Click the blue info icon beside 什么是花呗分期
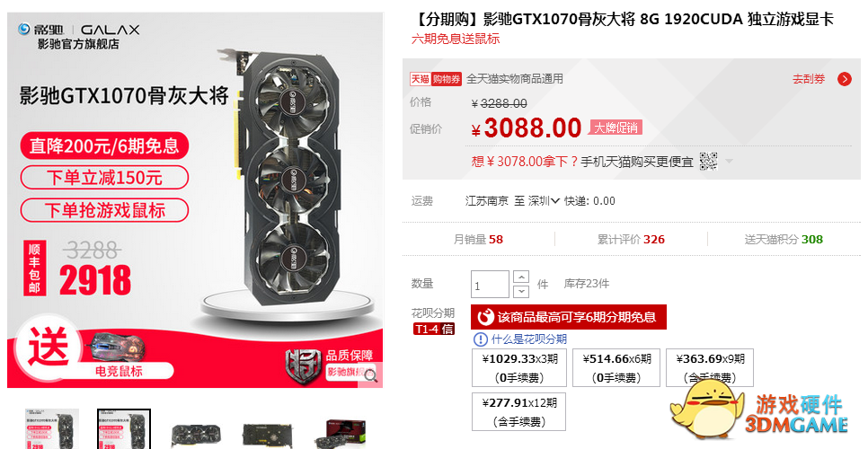The width and height of the screenshot is (868, 449). point(480,339)
